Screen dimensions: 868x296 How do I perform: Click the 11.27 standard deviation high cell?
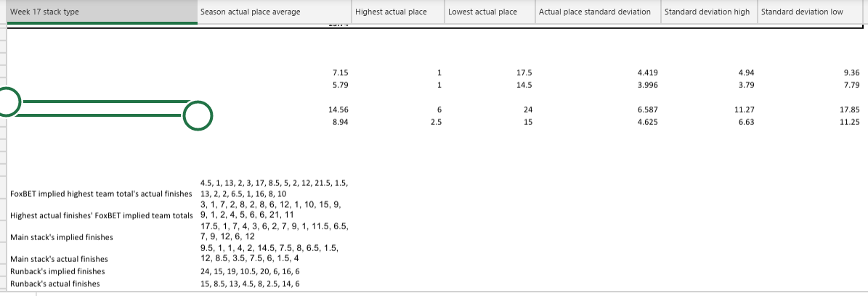[x=709, y=110]
